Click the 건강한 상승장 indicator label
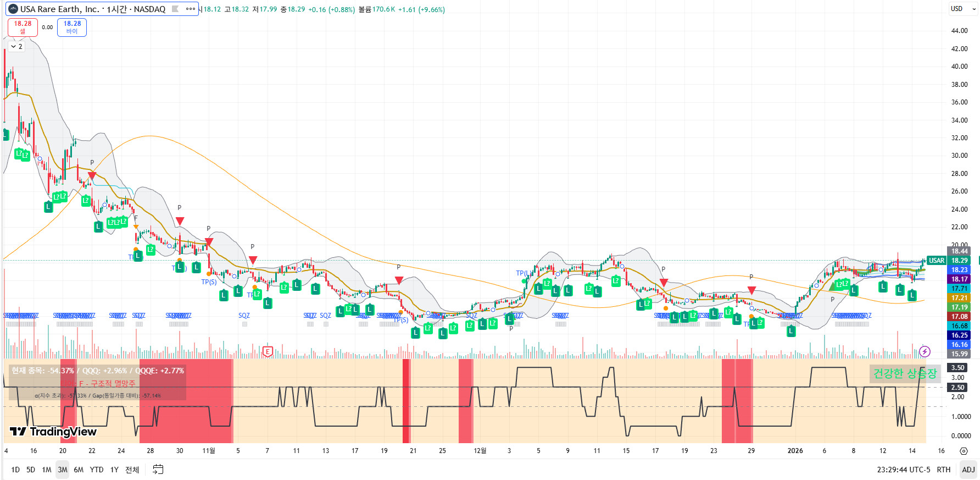980x480 pixels. [x=905, y=374]
